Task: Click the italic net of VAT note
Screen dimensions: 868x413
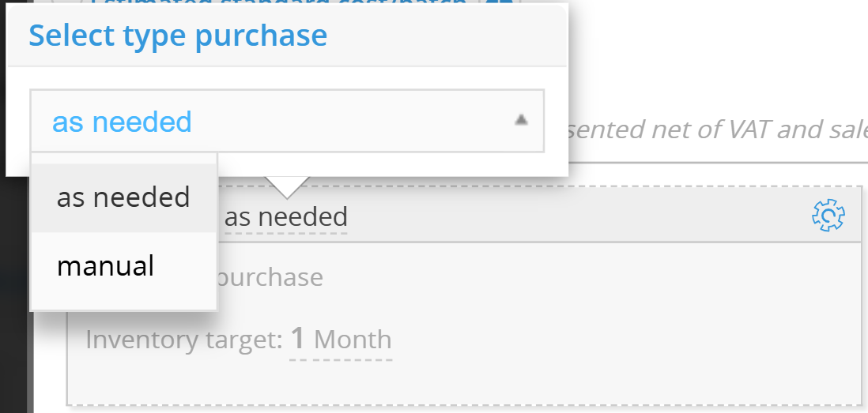Action: pos(717,130)
